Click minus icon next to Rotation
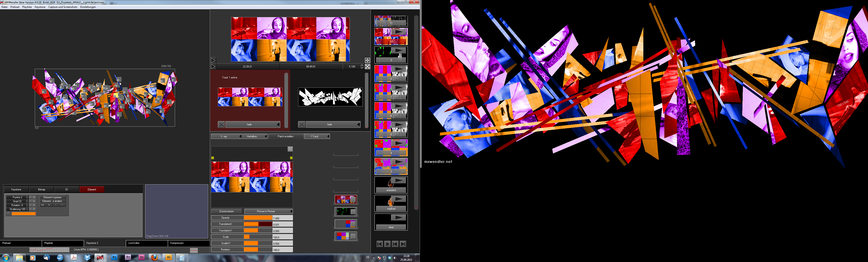The height and width of the screenshot is (262, 868). (30, 205)
